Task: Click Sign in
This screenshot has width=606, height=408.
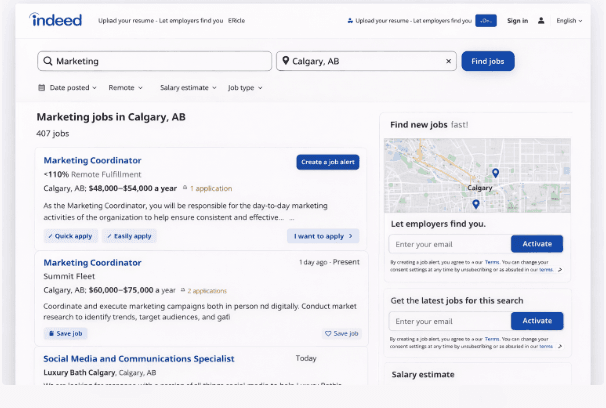Action: click(x=517, y=20)
